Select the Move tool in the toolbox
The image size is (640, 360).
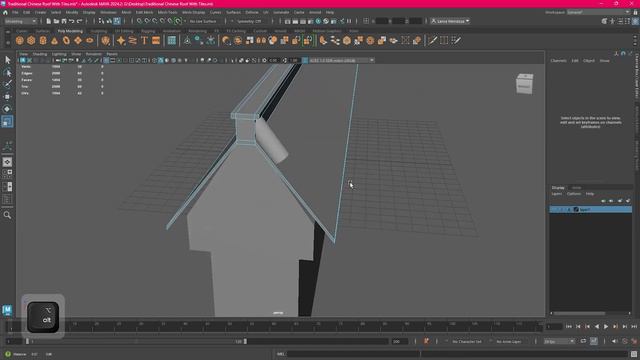(7, 97)
